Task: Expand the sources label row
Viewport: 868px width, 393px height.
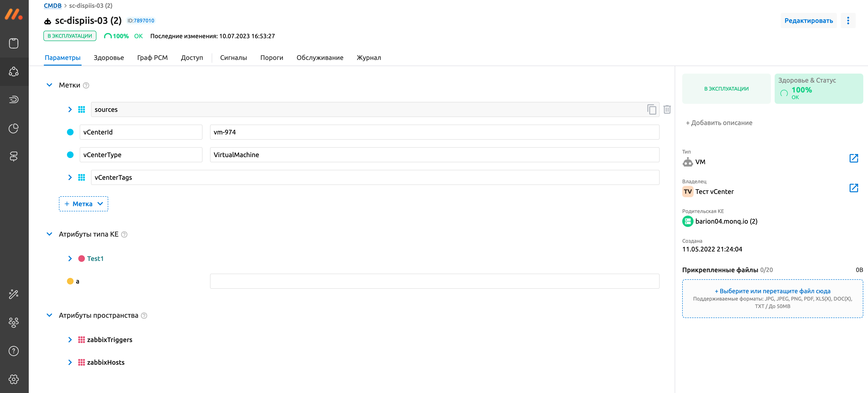Action: [x=70, y=109]
